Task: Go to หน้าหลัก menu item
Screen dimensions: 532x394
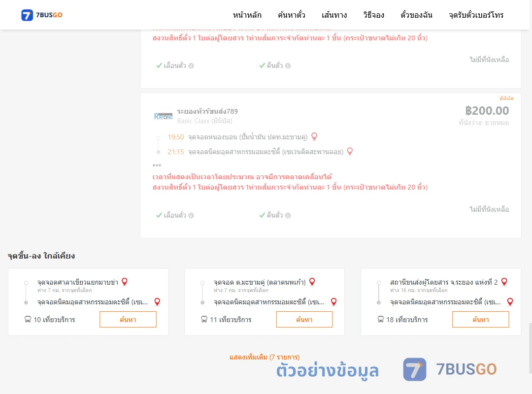Action: pos(247,15)
